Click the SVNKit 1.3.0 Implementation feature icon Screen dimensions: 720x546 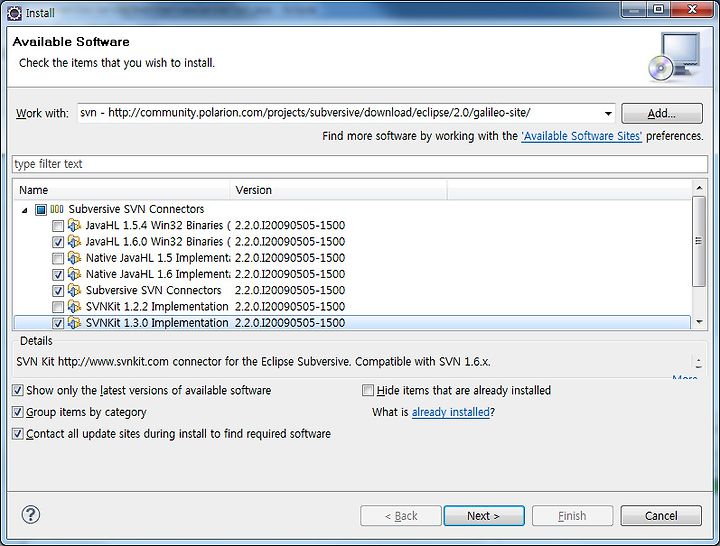click(x=74, y=322)
